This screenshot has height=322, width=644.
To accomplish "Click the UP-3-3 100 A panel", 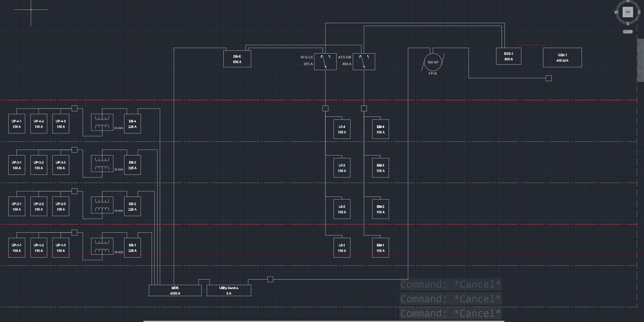I will point(61,165).
